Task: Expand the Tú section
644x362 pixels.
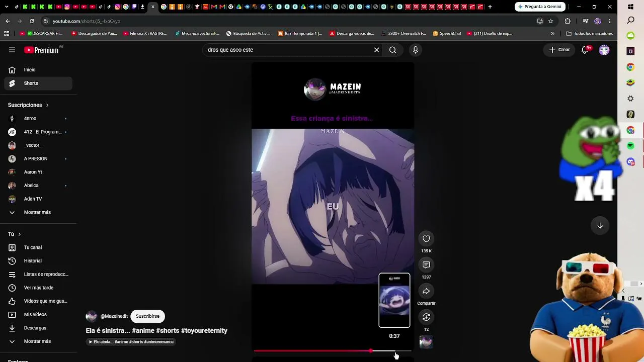Action: click(x=15, y=234)
